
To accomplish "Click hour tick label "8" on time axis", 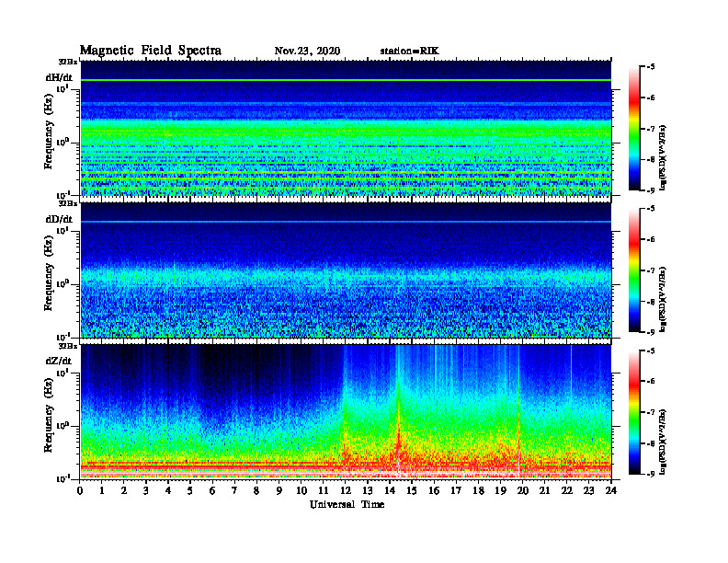I will pyautogui.click(x=256, y=490).
